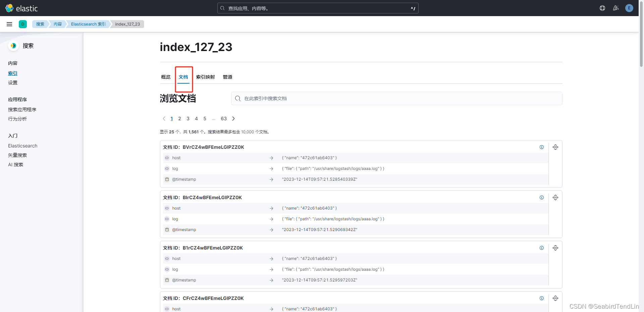Click the host object icon in BlrCZ4wBFEmeLGIPZZ0K

click(167, 208)
